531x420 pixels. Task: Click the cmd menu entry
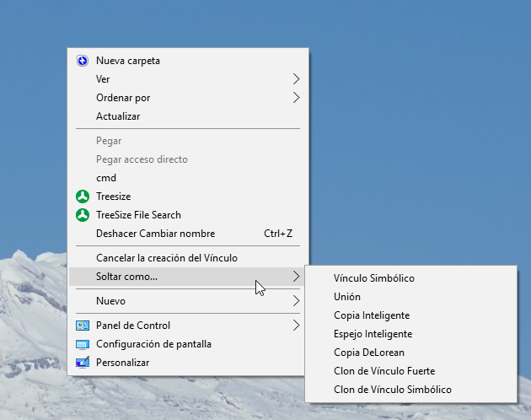(x=188, y=178)
